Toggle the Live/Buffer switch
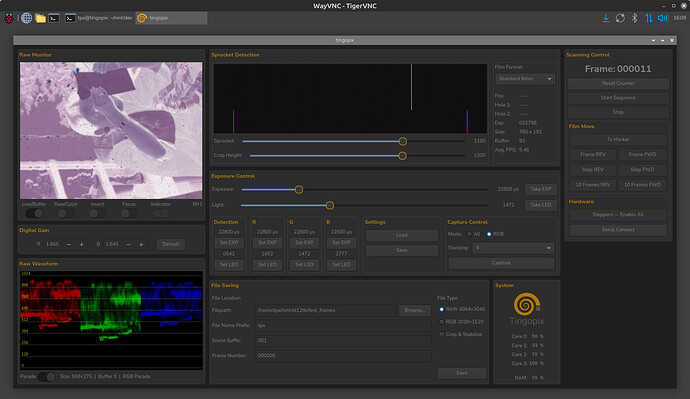The image size is (690, 399). (x=34, y=213)
